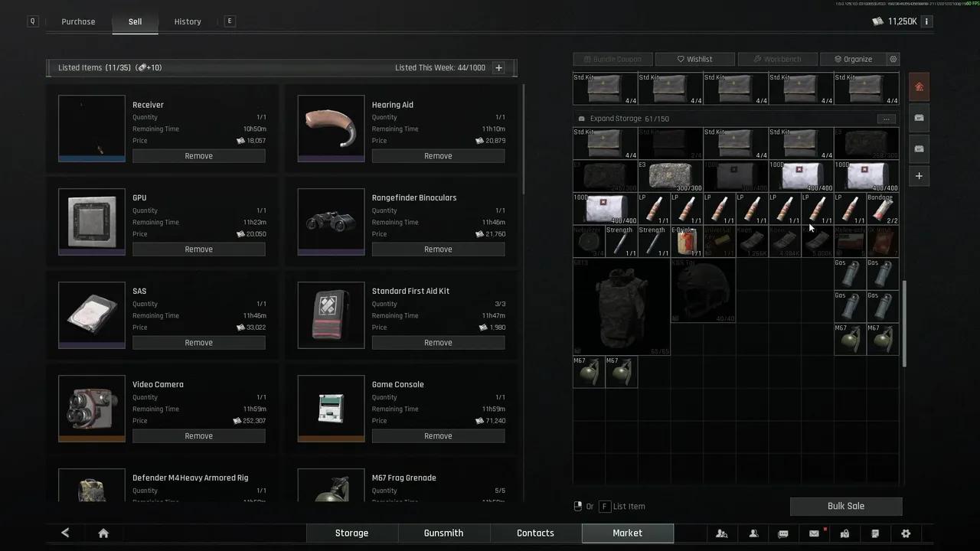Open the History tab
The image size is (980, 551).
[x=188, y=21]
